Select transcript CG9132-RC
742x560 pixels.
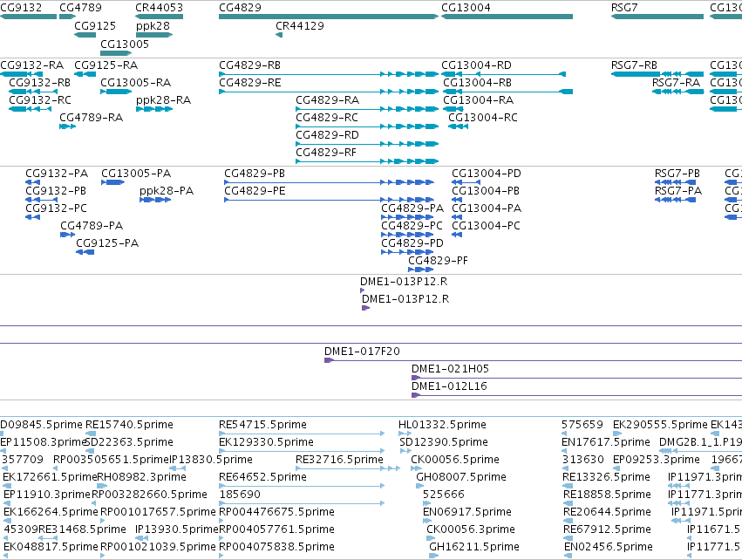coord(40,100)
